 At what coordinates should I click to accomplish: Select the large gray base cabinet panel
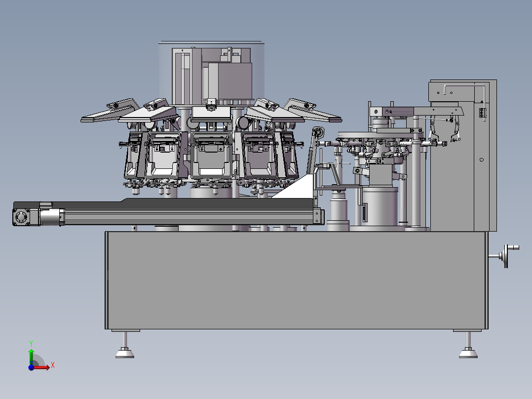coord(297,280)
